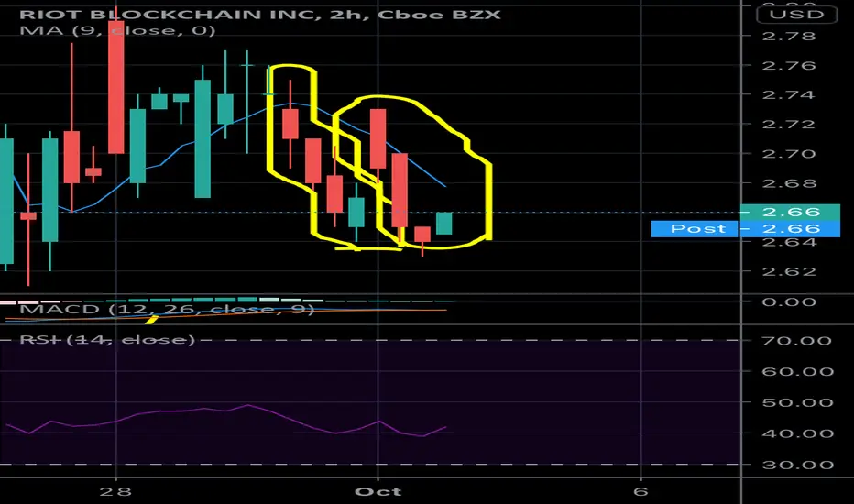The height and width of the screenshot is (504, 854).
Task: Click the Oct label on time axis
Action: click(x=378, y=492)
